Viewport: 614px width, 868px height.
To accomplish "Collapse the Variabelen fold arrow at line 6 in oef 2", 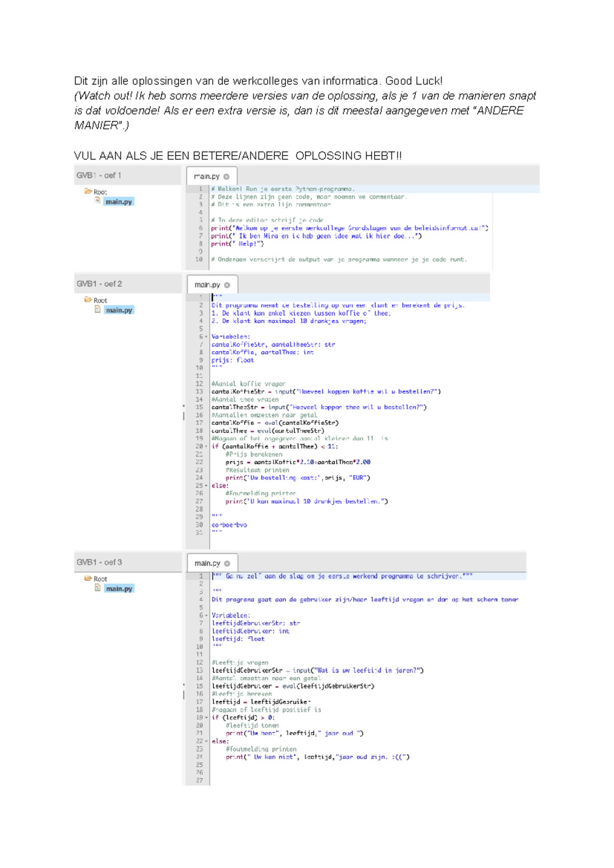I will (x=206, y=337).
